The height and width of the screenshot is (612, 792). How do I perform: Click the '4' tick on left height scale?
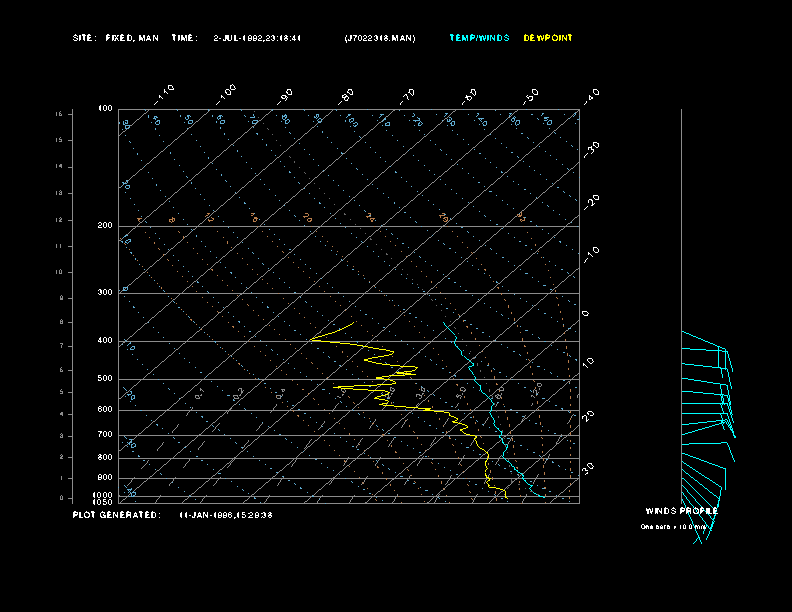coord(62,415)
